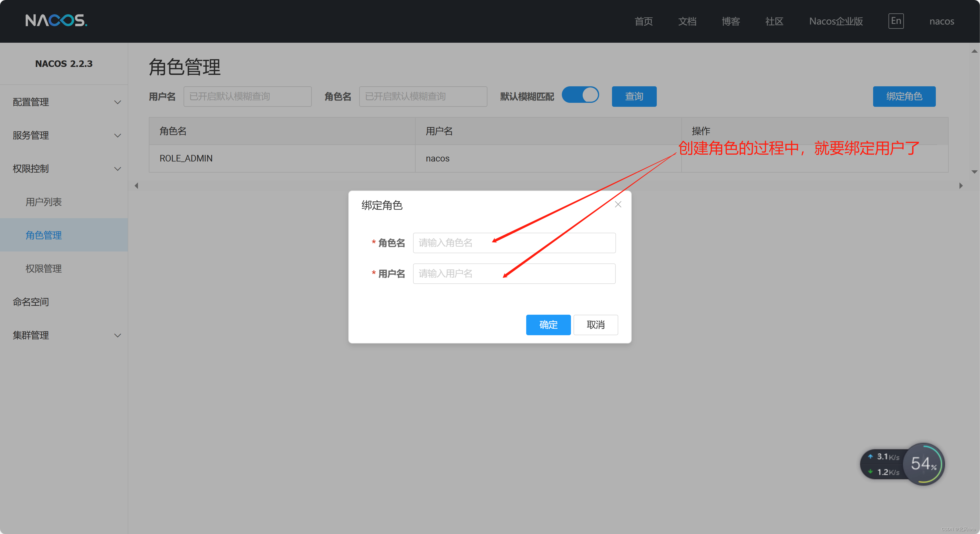The height and width of the screenshot is (534, 980).
Task: Click the NACOS 2.2.3 version label
Action: pyautogui.click(x=64, y=64)
